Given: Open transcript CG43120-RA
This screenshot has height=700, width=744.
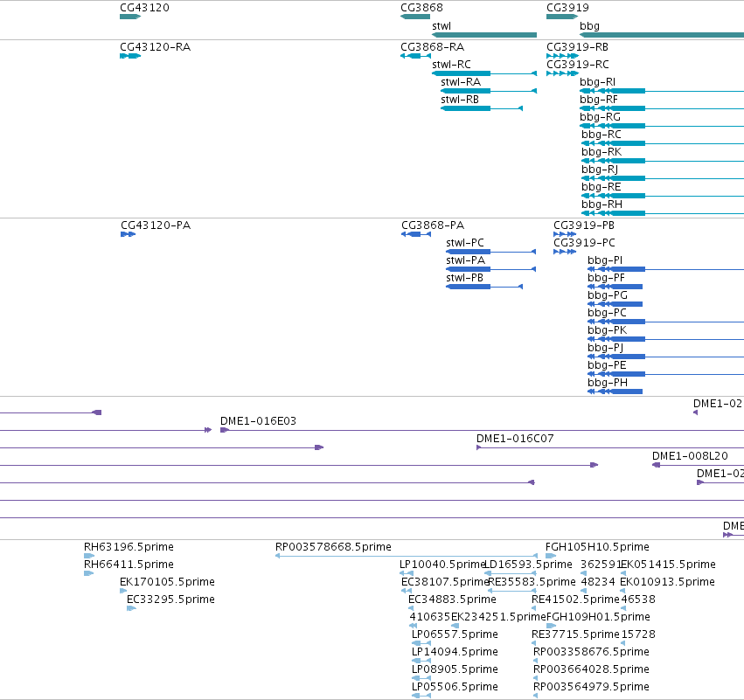Looking at the screenshot, I should (155, 47).
